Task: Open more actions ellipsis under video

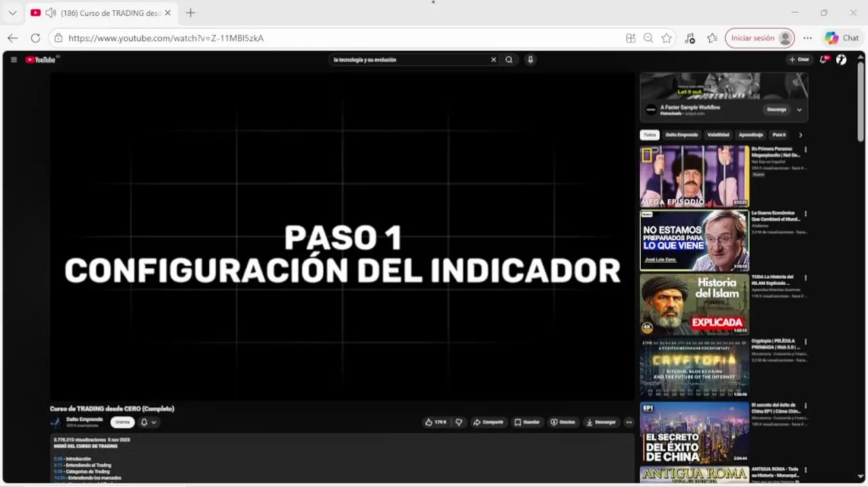Action: coord(629,422)
